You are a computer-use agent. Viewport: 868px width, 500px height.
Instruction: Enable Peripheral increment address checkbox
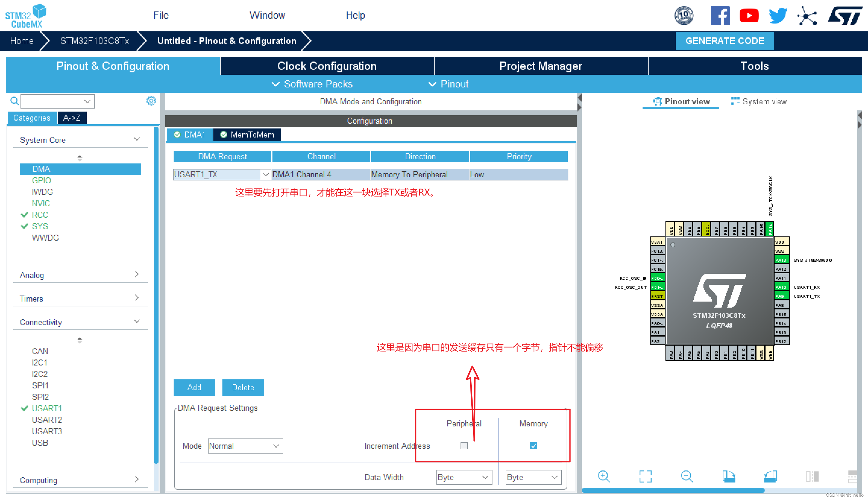point(464,445)
